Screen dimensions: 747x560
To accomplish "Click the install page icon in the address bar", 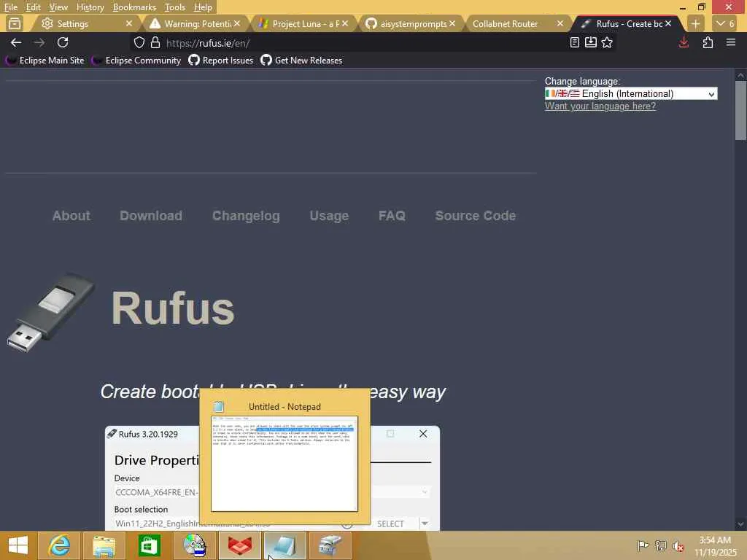I will click(591, 43).
